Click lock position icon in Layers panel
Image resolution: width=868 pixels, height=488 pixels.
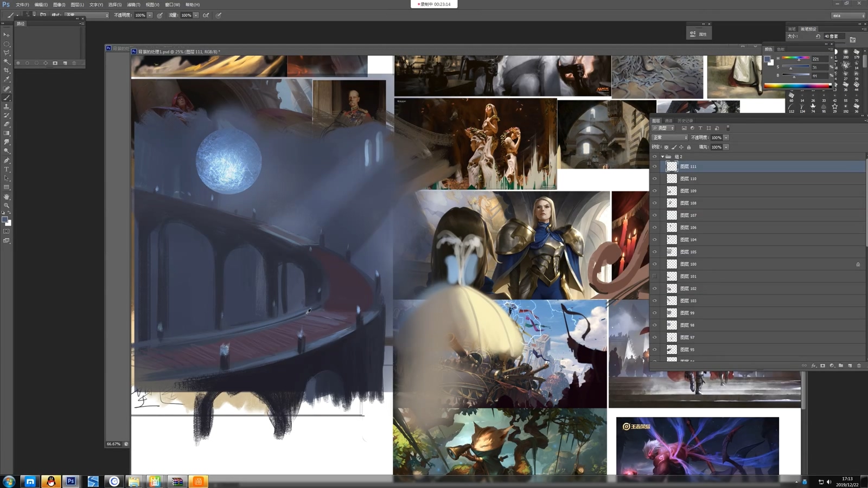click(x=681, y=147)
